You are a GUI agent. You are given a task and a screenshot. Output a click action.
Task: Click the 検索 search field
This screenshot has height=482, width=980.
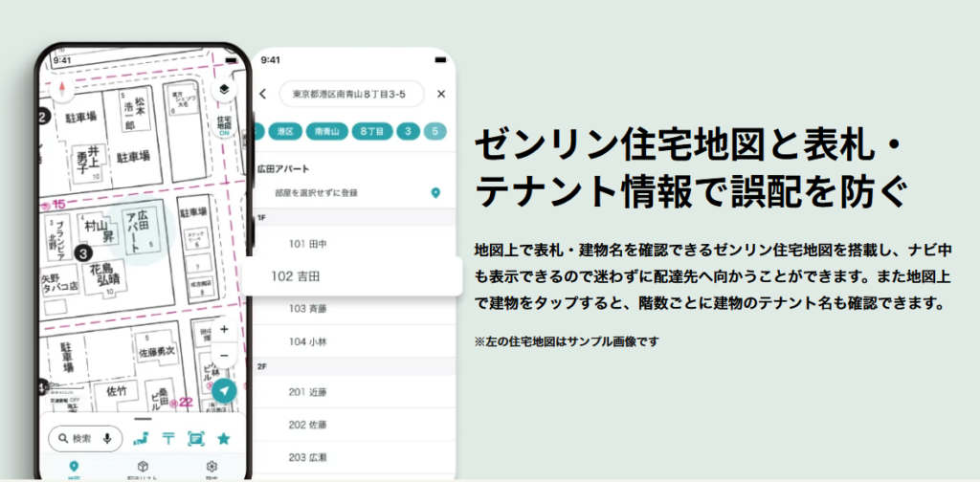(x=85, y=438)
